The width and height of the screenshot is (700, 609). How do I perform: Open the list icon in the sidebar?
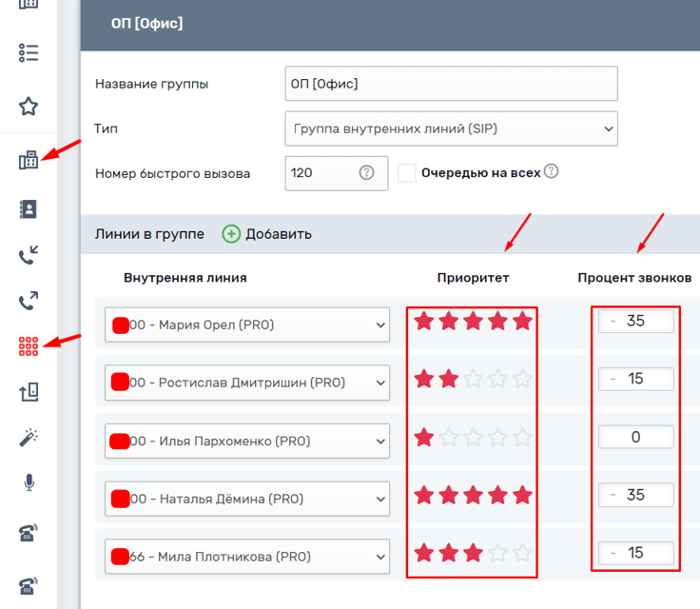pos(29,53)
